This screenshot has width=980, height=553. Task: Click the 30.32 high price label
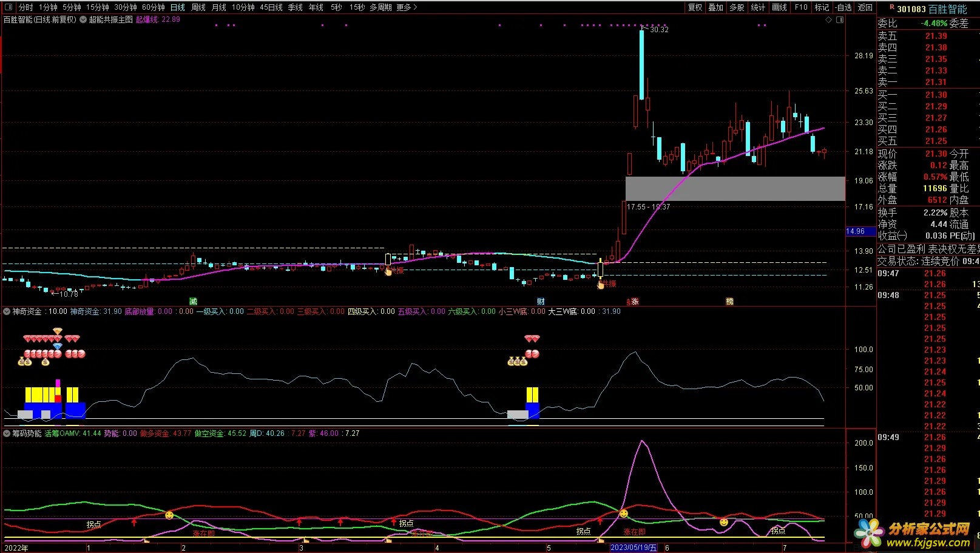click(x=659, y=30)
